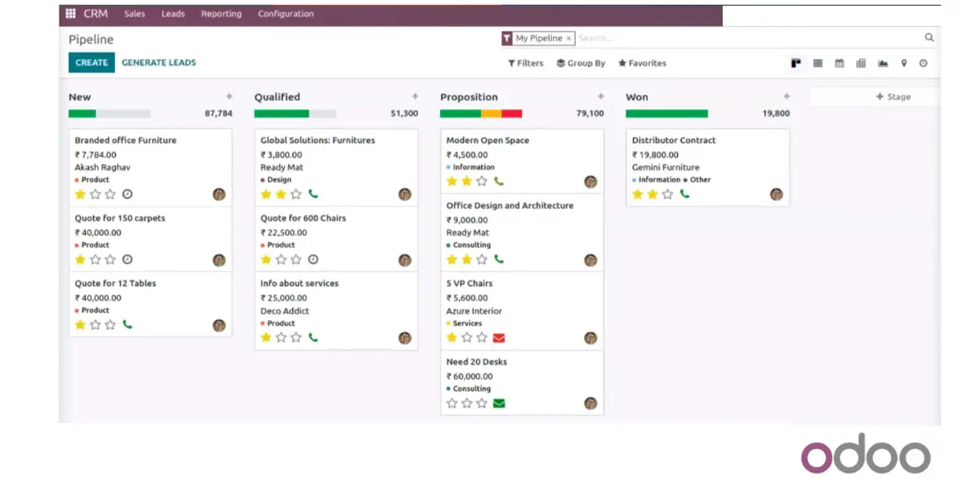Click orange segment of Proposition progress bar
The height and width of the screenshot is (490, 980).
coord(491,114)
